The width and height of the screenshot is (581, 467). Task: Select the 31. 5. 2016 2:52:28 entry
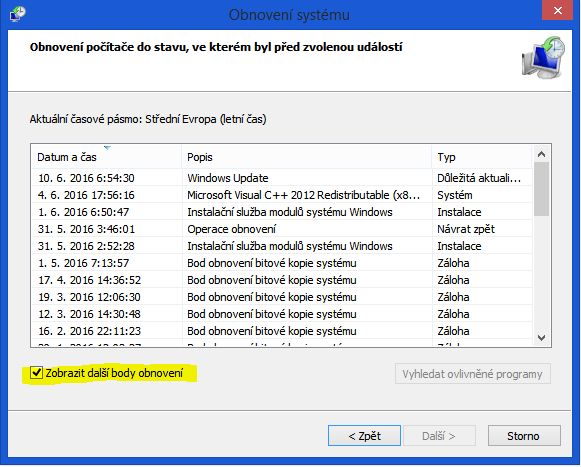(282, 246)
